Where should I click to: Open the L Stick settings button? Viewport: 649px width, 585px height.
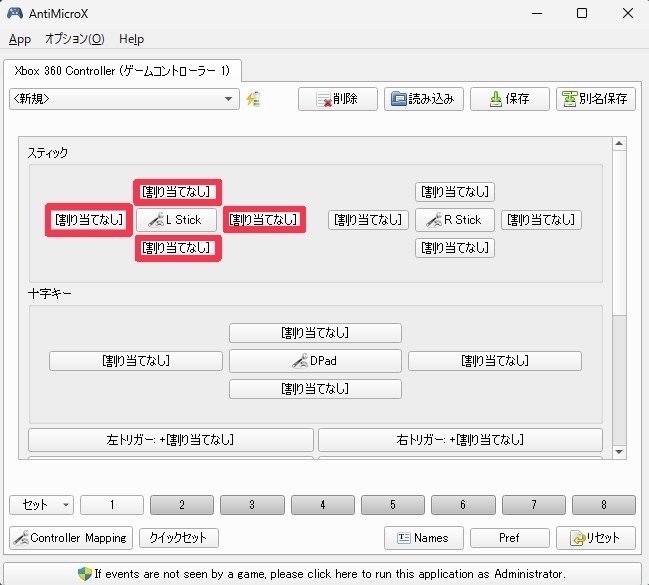pyautogui.click(x=176, y=220)
